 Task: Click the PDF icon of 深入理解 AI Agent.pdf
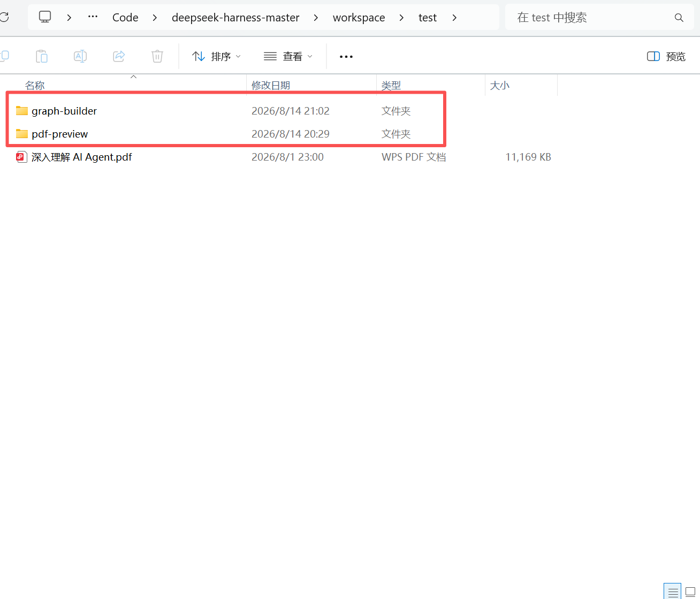(21, 157)
